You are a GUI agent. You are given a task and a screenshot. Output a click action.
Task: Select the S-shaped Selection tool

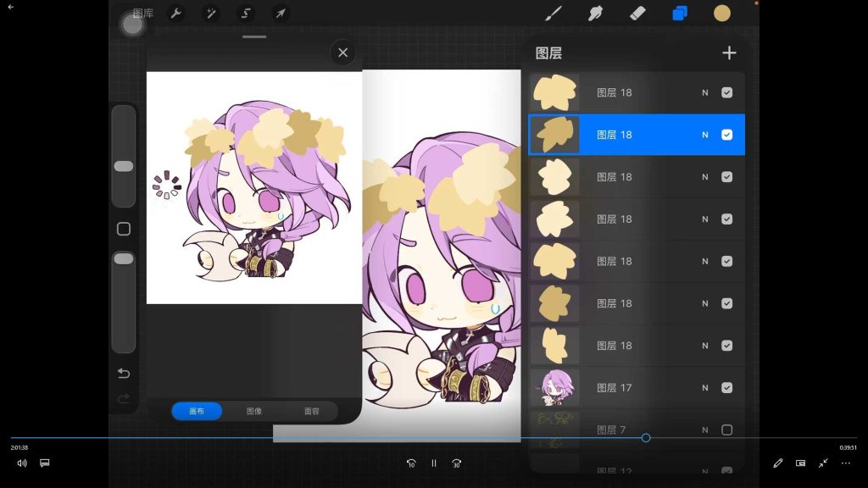pos(246,14)
